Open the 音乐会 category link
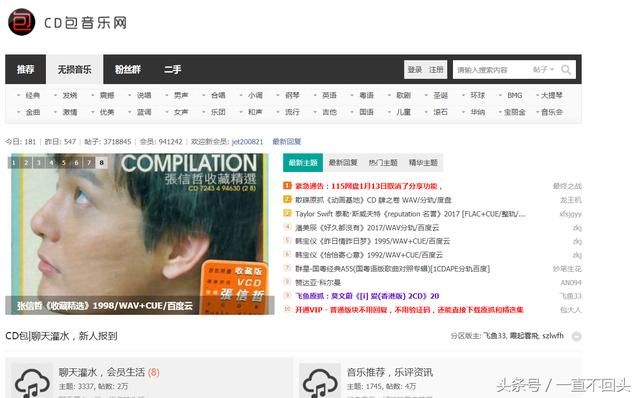The image size is (640, 398). coord(552,112)
